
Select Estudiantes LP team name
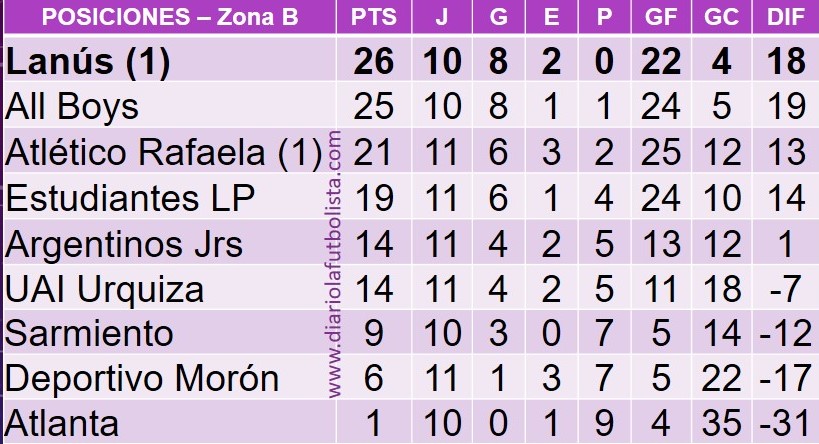pos(130,198)
